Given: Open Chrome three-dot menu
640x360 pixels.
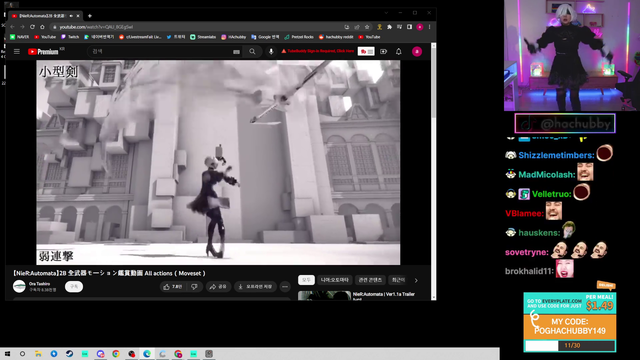Looking at the screenshot, I should pyautogui.click(x=429, y=27).
